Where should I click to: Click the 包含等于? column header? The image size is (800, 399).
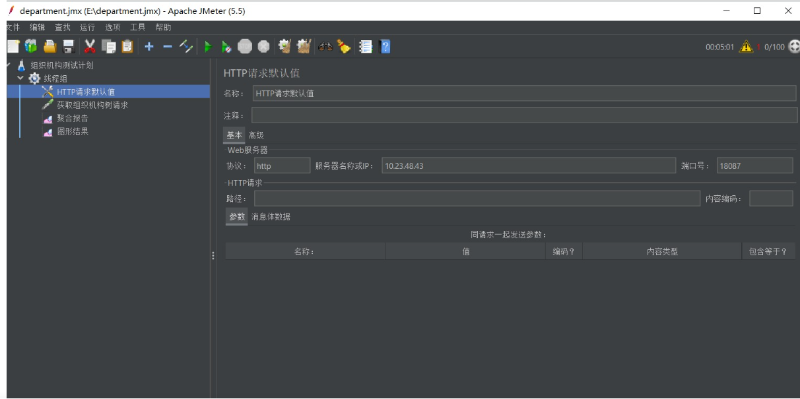(x=768, y=251)
